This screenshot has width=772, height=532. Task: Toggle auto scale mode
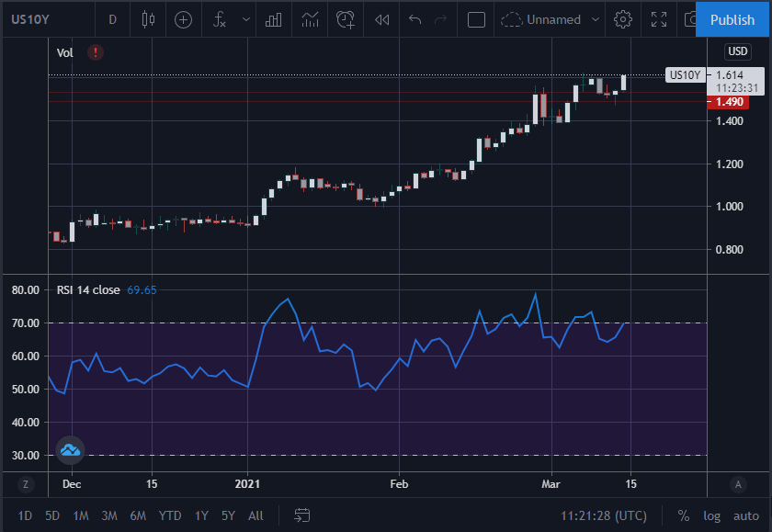tap(746, 515)
